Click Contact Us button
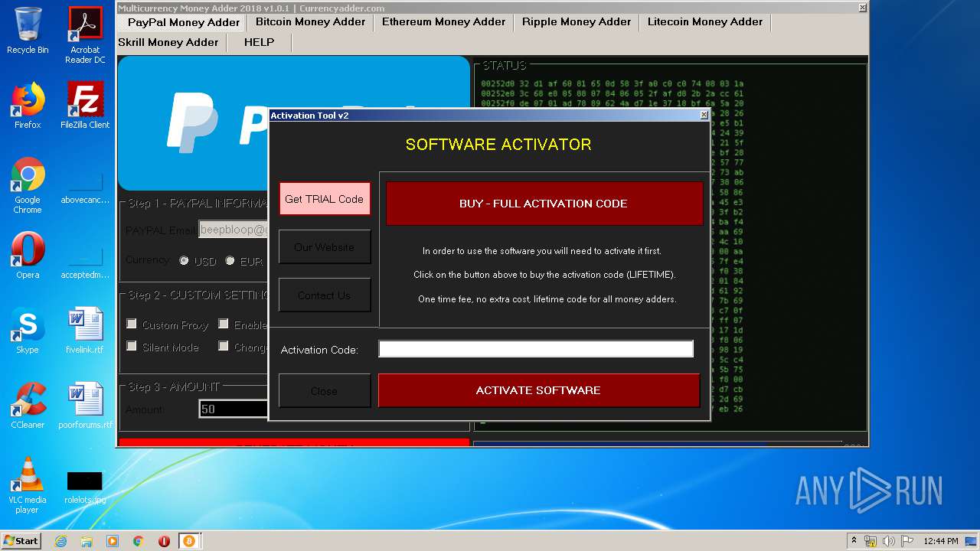980x551 pixels. coord(325,295)
